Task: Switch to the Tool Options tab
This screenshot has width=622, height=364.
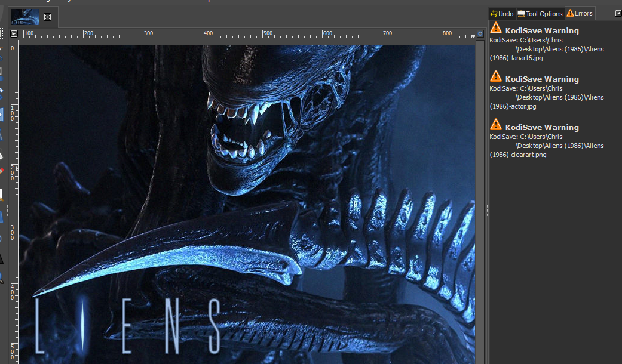Action: coord(540,14)
